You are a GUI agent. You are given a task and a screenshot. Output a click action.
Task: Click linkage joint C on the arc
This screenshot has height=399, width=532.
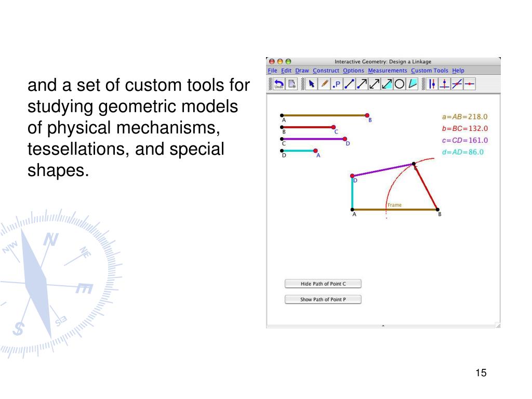[414, 164]
